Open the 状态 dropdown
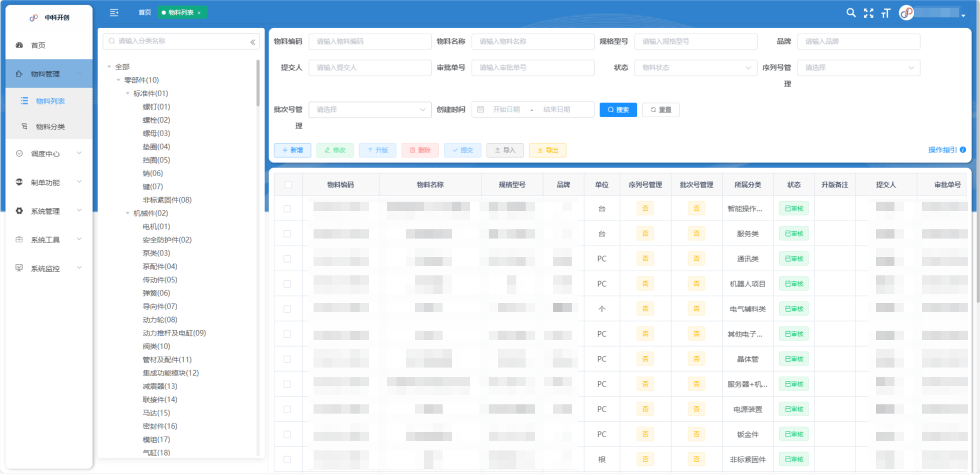Image resolution: width=980 pixels, height=474 pixels. pyautogui.click(x=696, y=68)
